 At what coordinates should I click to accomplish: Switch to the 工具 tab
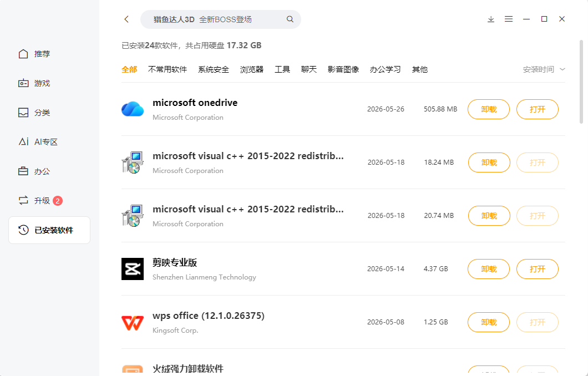(x=282, y=69)
